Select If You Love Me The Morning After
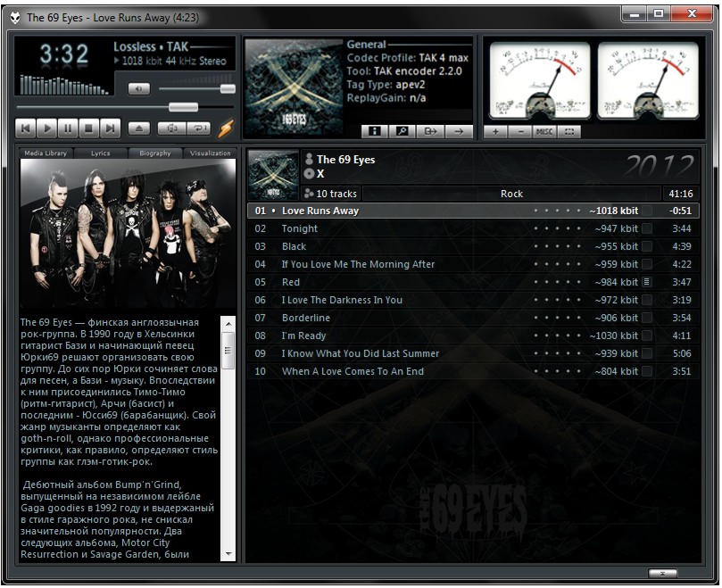 coord(473,264)
